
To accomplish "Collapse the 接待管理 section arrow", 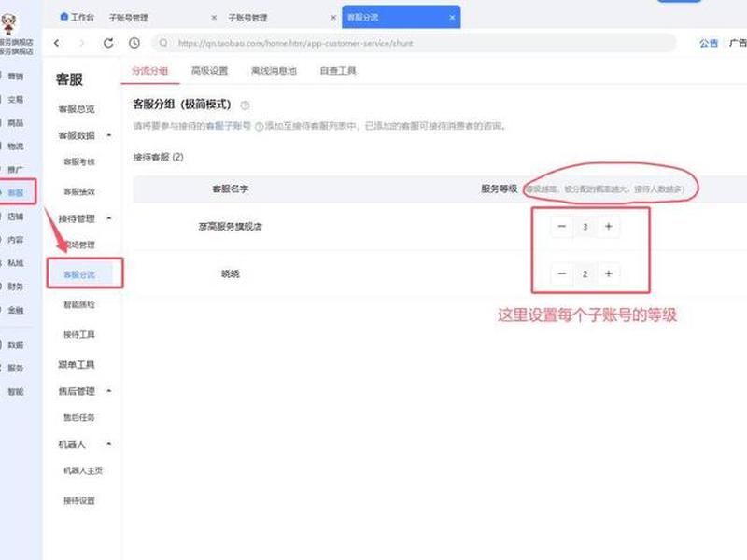I will coord(109,218).
